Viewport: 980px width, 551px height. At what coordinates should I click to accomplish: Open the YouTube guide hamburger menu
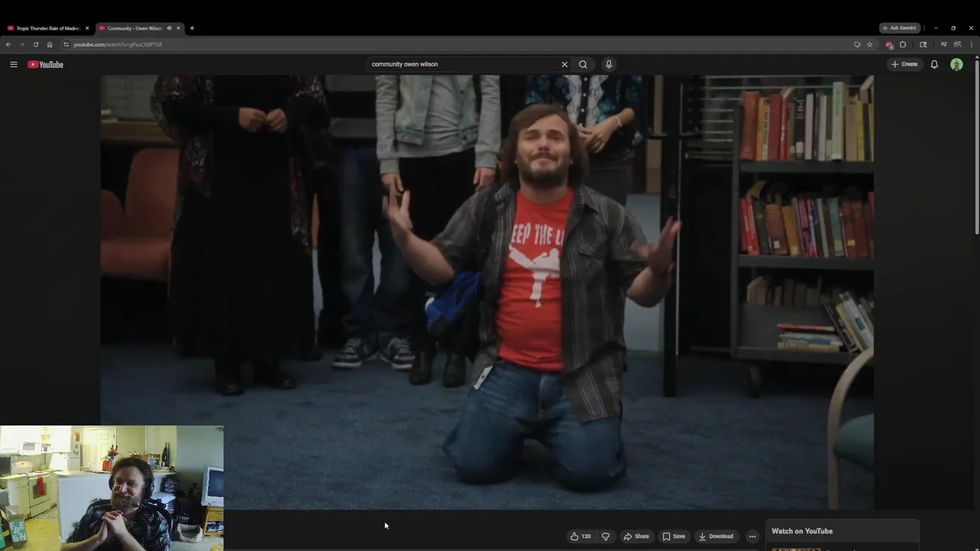coord(13,64)
